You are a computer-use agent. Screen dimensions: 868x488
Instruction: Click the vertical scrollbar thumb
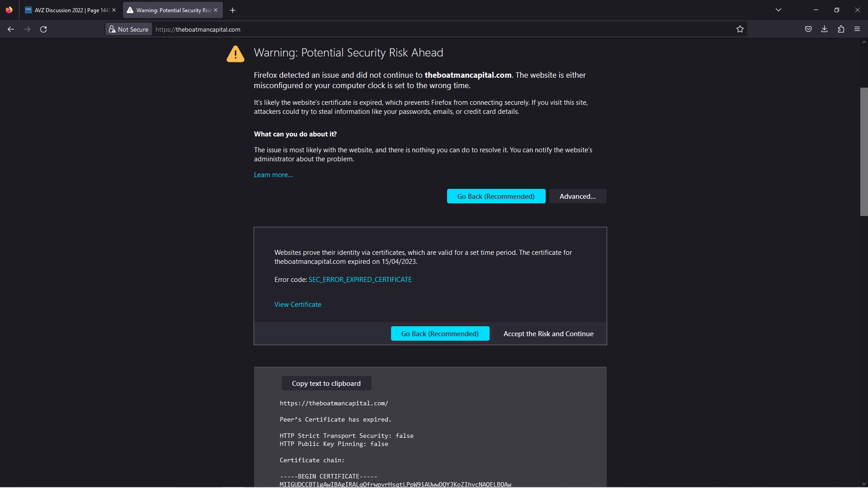(x=863, y=152)
